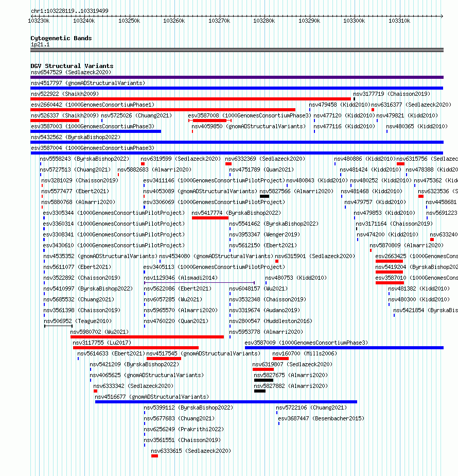Viewport: 458px width, 476px height.
Task: Open nsv3117755 (Lu2017) label
Action: (102, 343)
